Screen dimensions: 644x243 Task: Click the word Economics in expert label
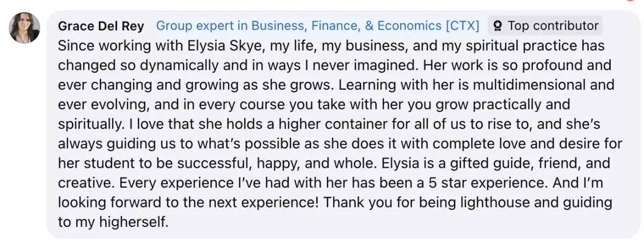(409, 26)
